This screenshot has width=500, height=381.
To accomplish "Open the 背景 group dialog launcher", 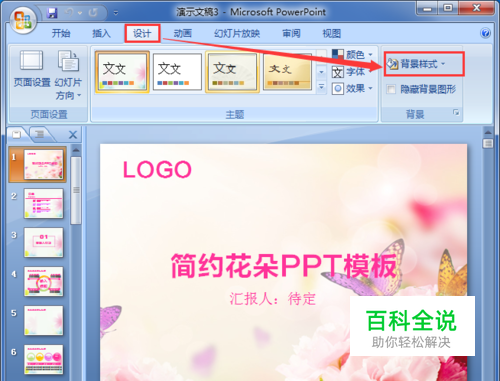I will (x=456, y=113).
